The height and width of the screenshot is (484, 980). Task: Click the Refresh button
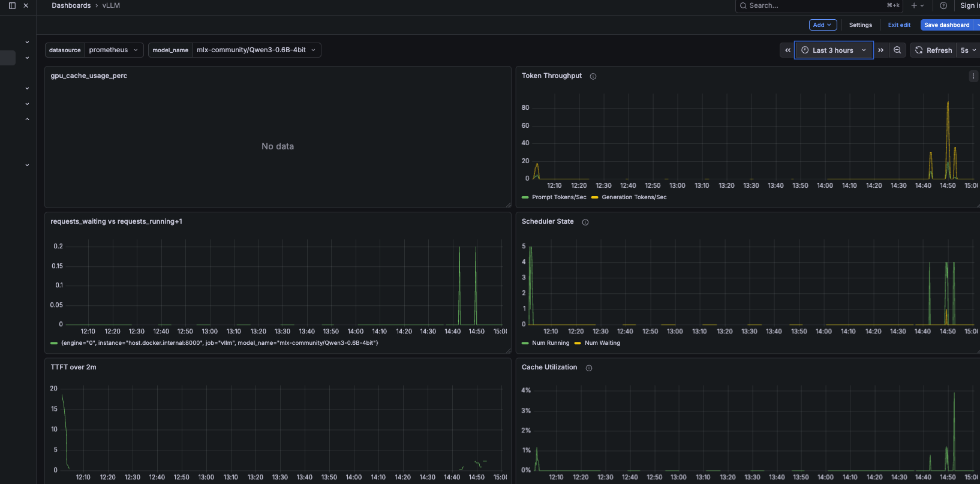pos(932,50)
